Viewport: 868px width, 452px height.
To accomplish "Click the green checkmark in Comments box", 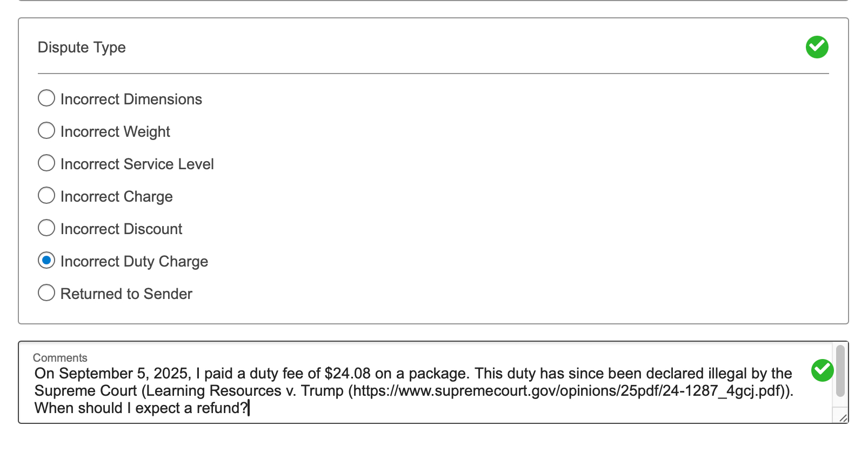I will tap(822, 370).
